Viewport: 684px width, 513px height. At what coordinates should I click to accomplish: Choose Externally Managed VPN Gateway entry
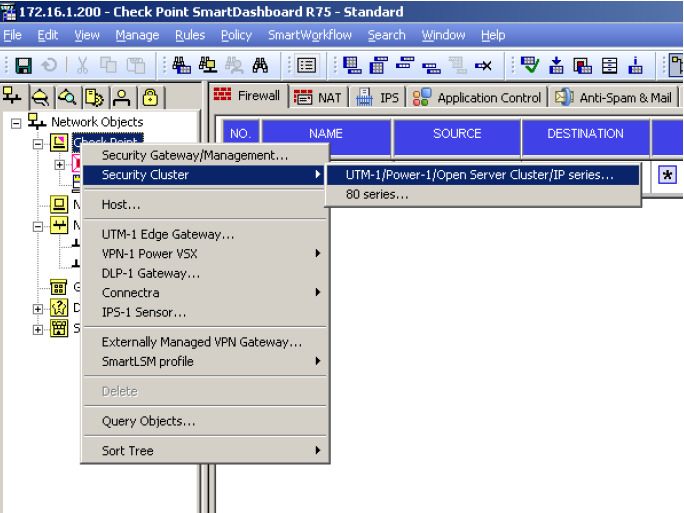205,342
